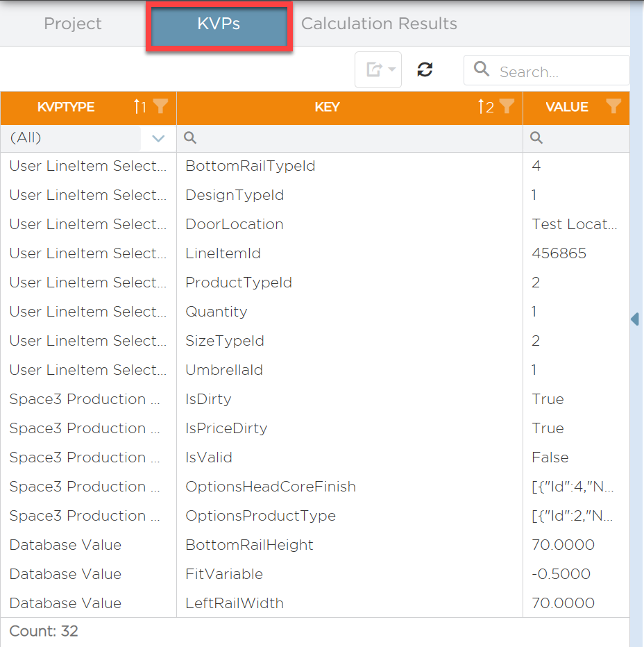Click the True value for IsDirty

tap(548, 399)
